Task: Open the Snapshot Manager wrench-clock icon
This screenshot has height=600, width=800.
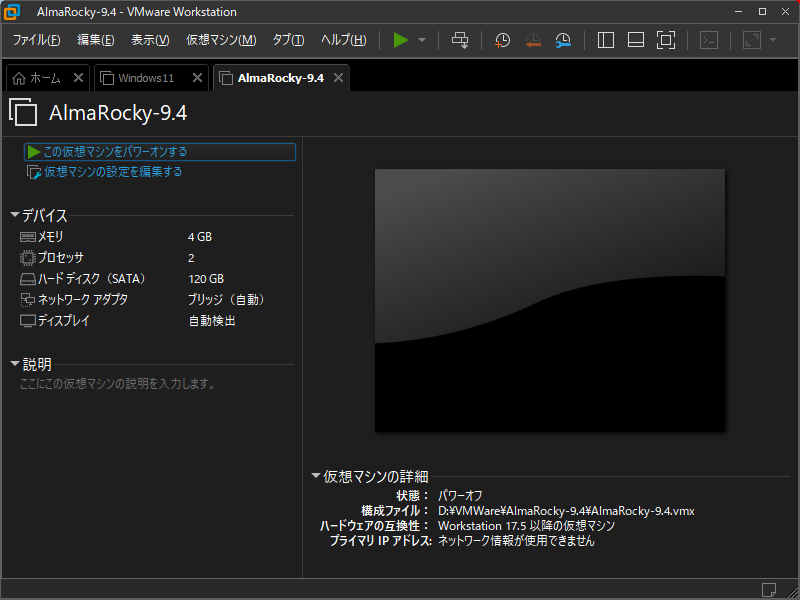Action: [x=563, y=40]
